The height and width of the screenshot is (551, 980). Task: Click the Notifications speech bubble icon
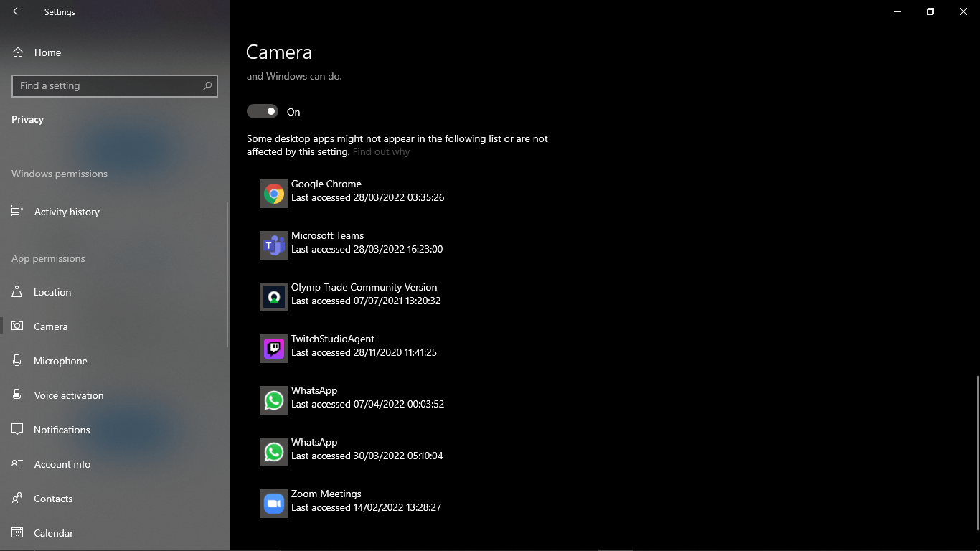[17, 430]
